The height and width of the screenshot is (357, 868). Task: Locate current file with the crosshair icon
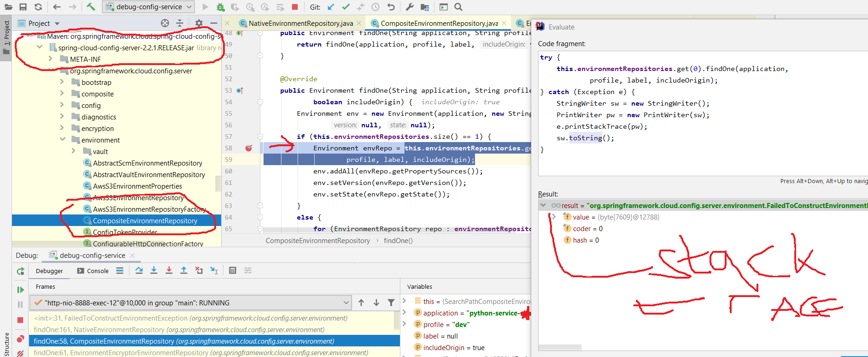(165, 23)
